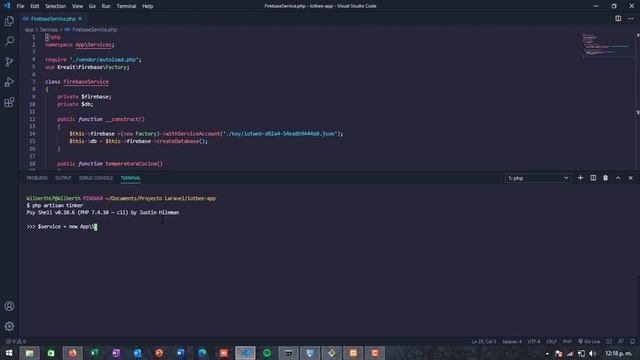Click the temperatureCocina function line
Screen dimensions: 640x360
[110, 164]
